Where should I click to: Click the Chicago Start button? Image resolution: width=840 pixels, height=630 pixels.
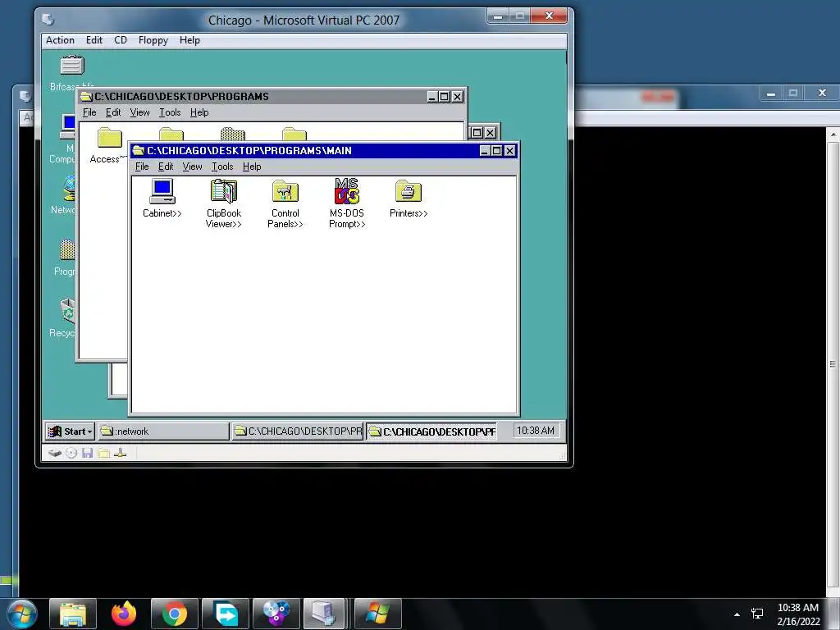pyautogui.click(x=71, y=431)
